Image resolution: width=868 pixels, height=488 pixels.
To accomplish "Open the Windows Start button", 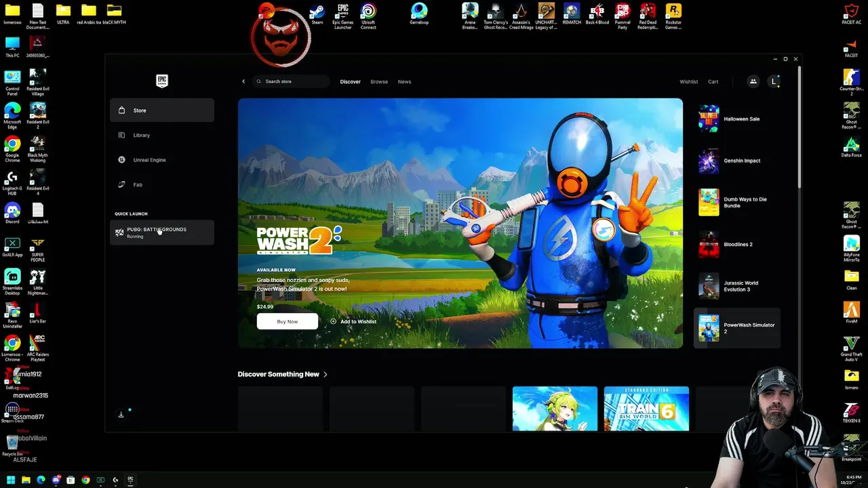I will 11,480.
